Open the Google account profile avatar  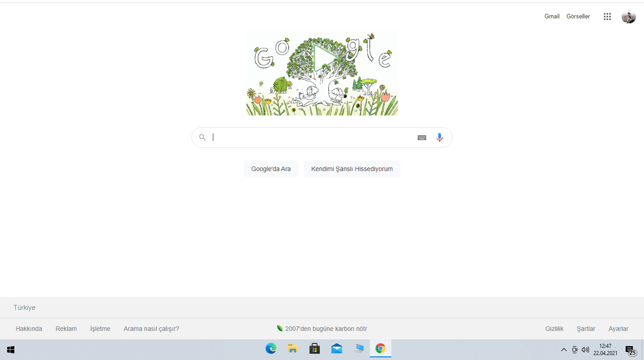[x=628, y=17]
